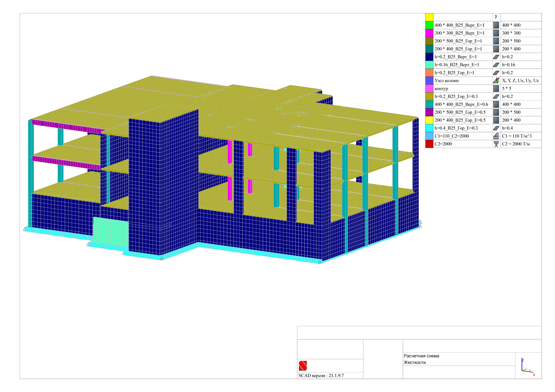
Task: Click plate icon in h=0.2_B25_Верт_E=1 row
Action: click(496, 57)
